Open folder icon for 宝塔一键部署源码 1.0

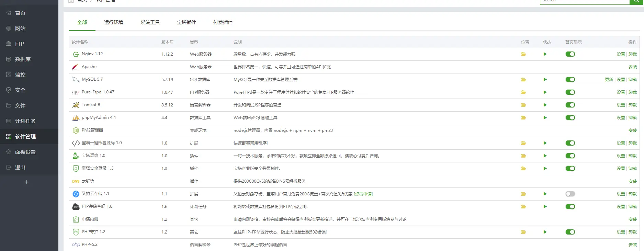[x=523, y=143]
